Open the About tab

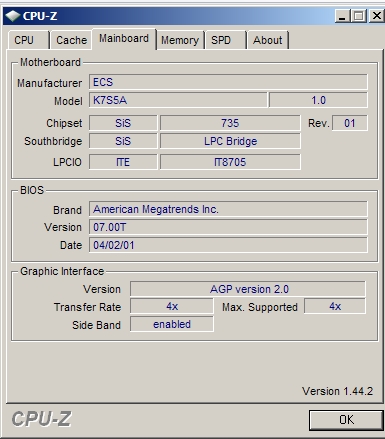[x=268, y=40]
